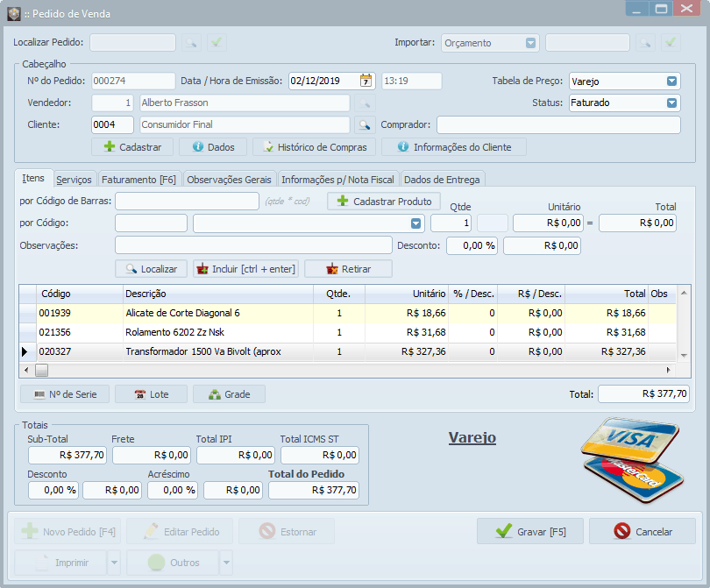The width and height of the screenshot is (710, 588).
Task: Expand the Imprimir options arrow
Action: pyautogui.click(x=114, y=563)
